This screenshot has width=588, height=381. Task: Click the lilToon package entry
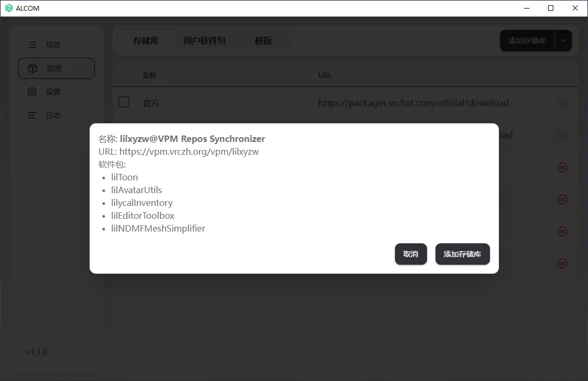point(125,177)
